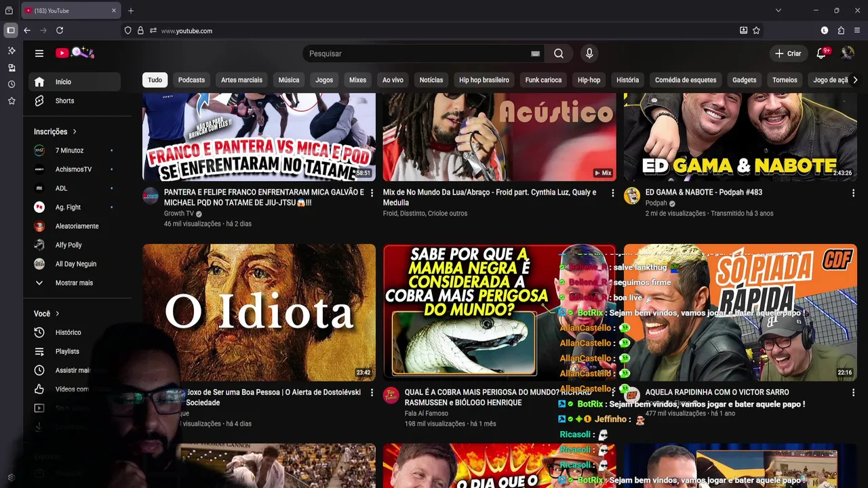868x488 pixels.
Task: Select the Tudo filter chip
Action: click(x=155, y=80)
